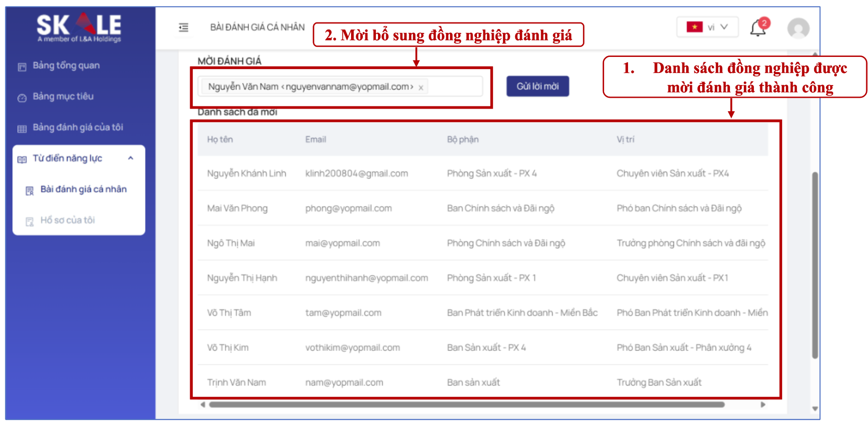Click the Bảng mục tiêu gauge icon
Screen dimensions: 868x423
click(x=22, y=98)
